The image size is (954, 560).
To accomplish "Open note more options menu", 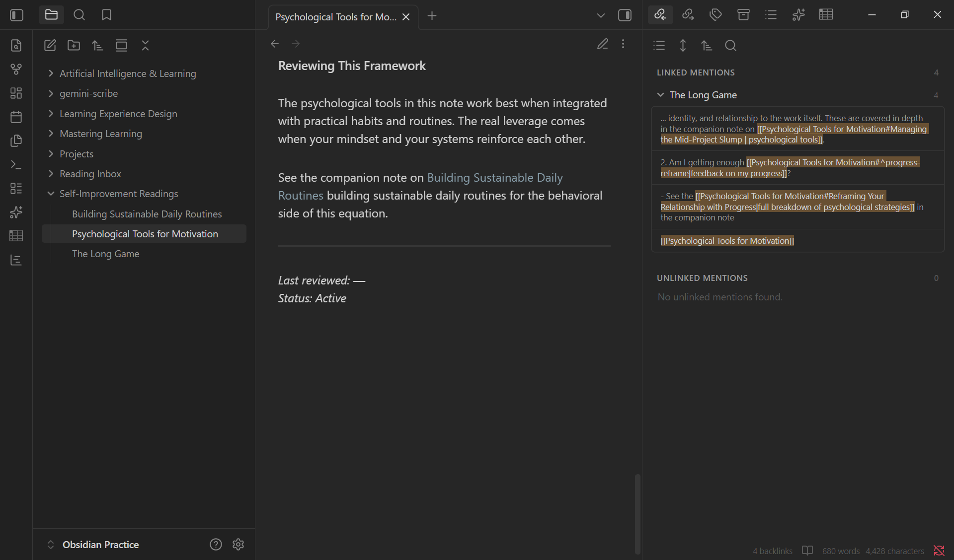I will click(623, 44).
